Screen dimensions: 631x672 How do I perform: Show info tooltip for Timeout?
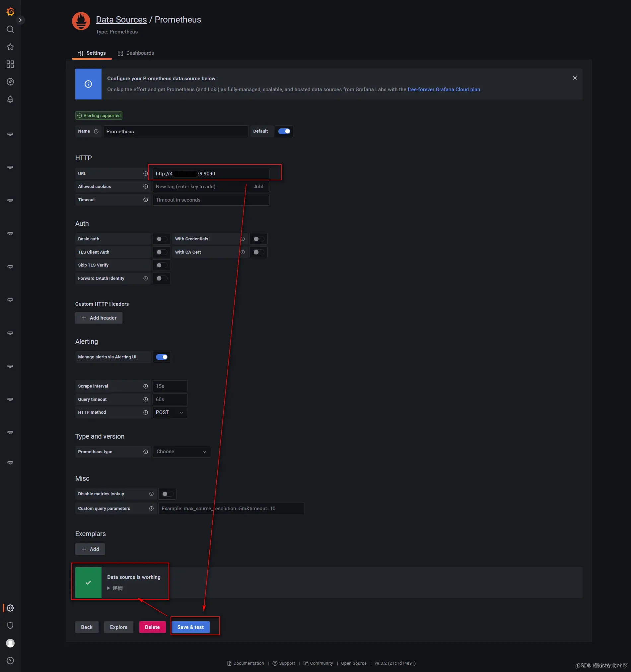pyautogui.click(x=146, y=200)
